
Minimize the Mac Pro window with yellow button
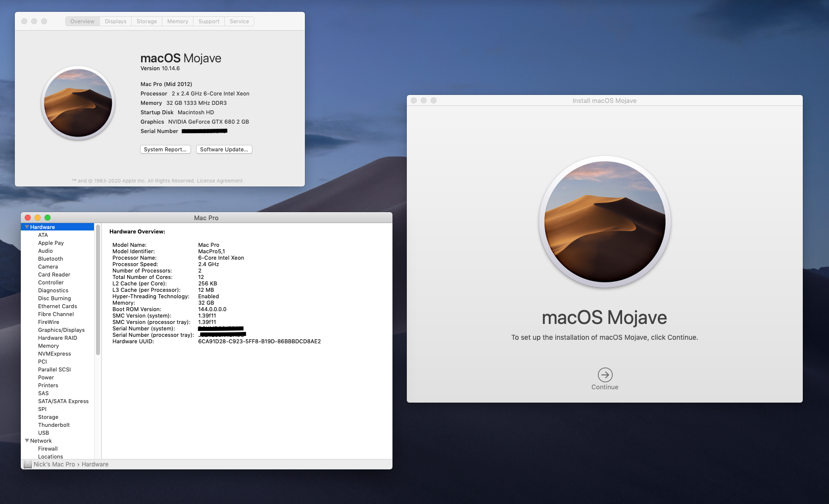tap(38, 218)
